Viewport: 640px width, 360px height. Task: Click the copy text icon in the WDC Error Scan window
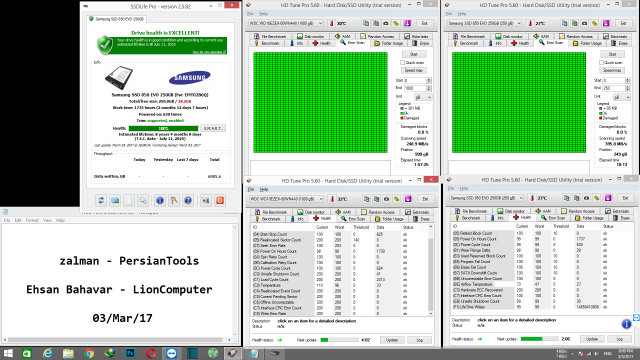[x=366, y=23]
